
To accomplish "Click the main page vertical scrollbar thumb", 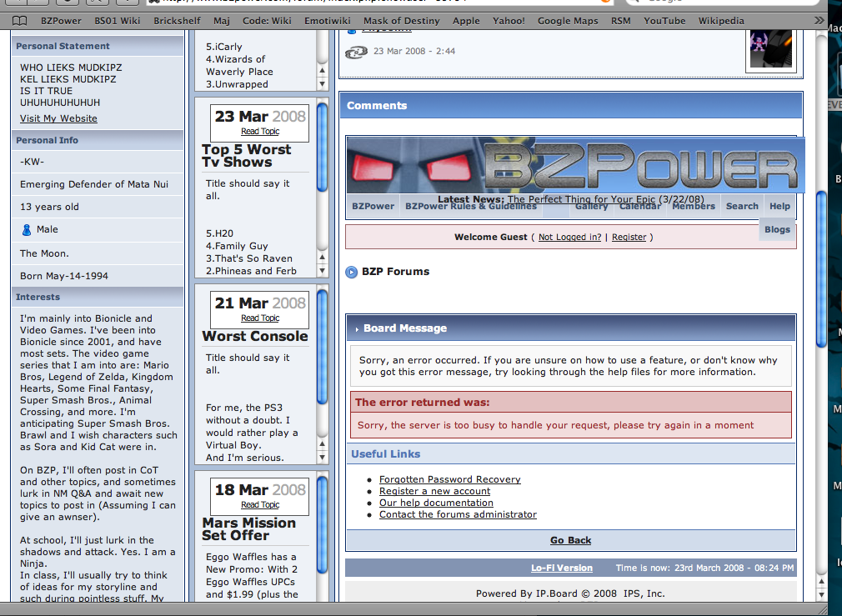I will point(821,269).
